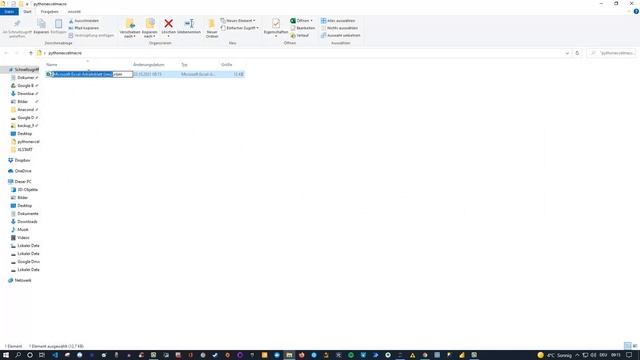Open XLSTART folder in sidebar
This screenshot has height=360, width=640.
pyautogui.click(x=24, y=150)
